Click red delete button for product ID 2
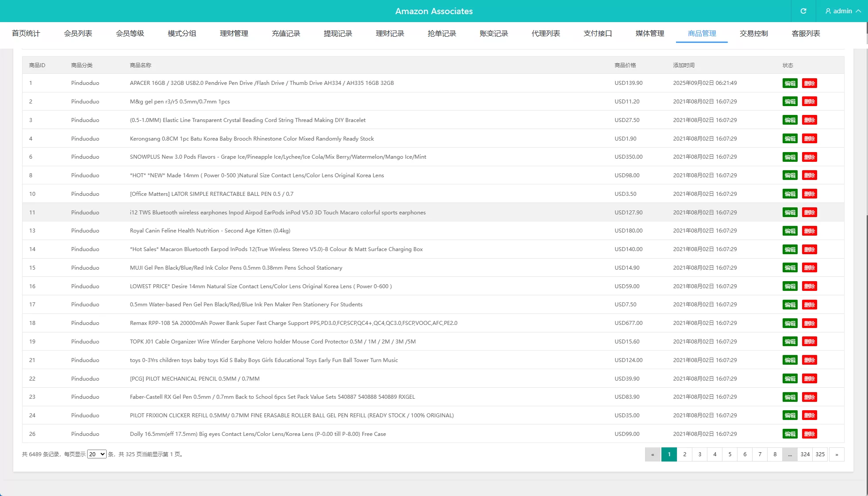868x496 pixels. 809,102
